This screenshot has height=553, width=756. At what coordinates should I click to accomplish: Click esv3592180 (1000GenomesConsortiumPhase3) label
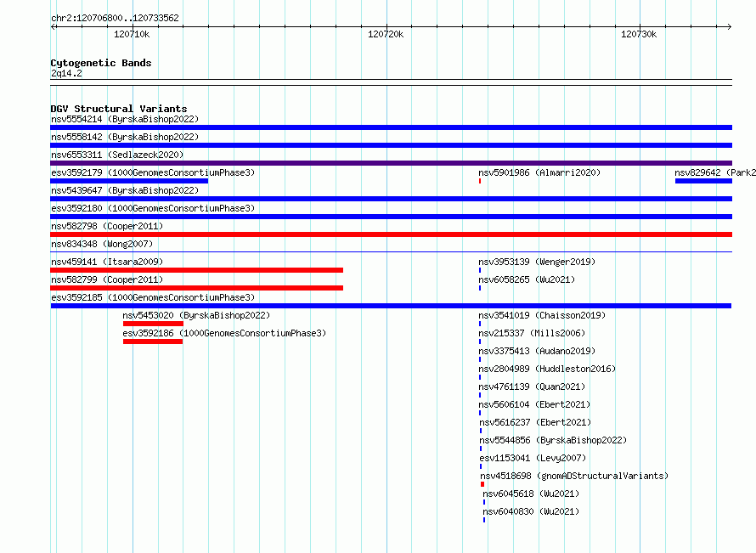(x=153, y=208)
